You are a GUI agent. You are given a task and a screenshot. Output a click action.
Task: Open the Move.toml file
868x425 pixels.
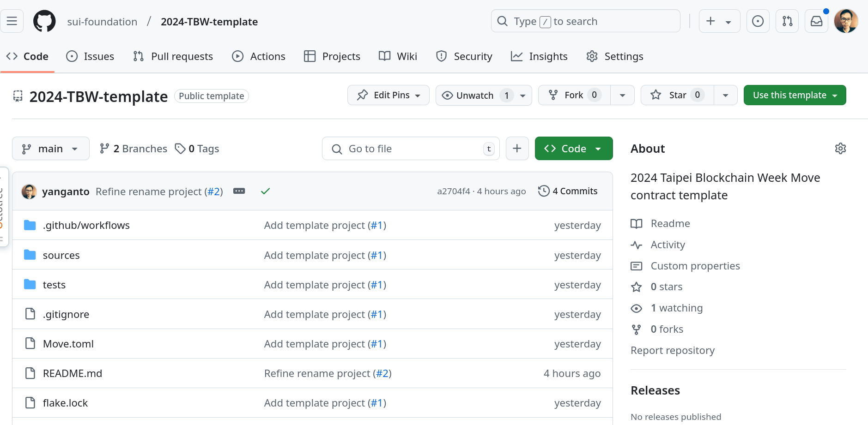pyautogui.click(x=68, y=344)
